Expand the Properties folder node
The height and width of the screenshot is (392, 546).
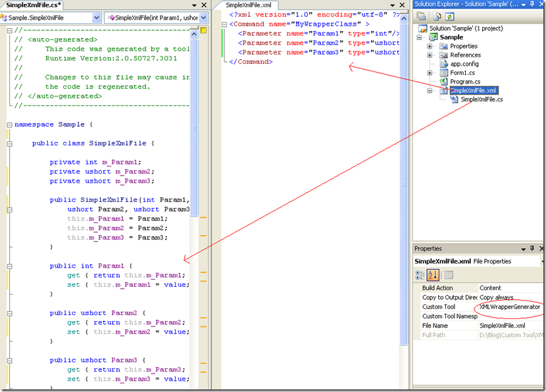click(x=430, y=46)
